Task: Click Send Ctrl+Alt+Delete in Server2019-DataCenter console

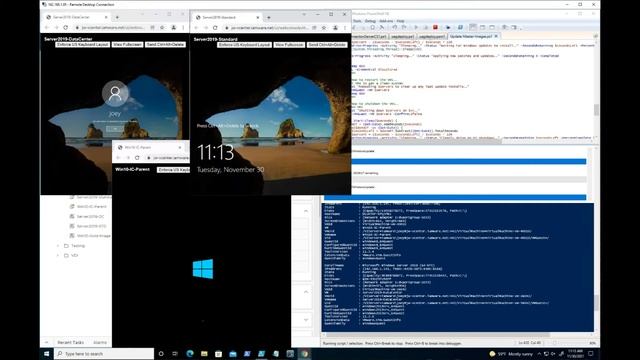Action: point(165,44)
